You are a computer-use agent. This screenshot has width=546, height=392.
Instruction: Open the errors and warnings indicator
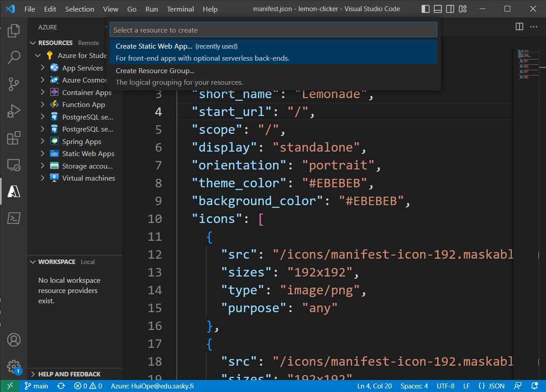click(88, 386)
